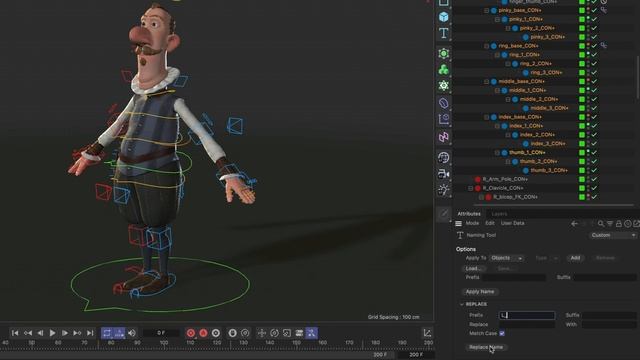Viewport: 640px width, 360px height.
Task: Click the Record Active Objects red button
Action: tap(191, 333)
